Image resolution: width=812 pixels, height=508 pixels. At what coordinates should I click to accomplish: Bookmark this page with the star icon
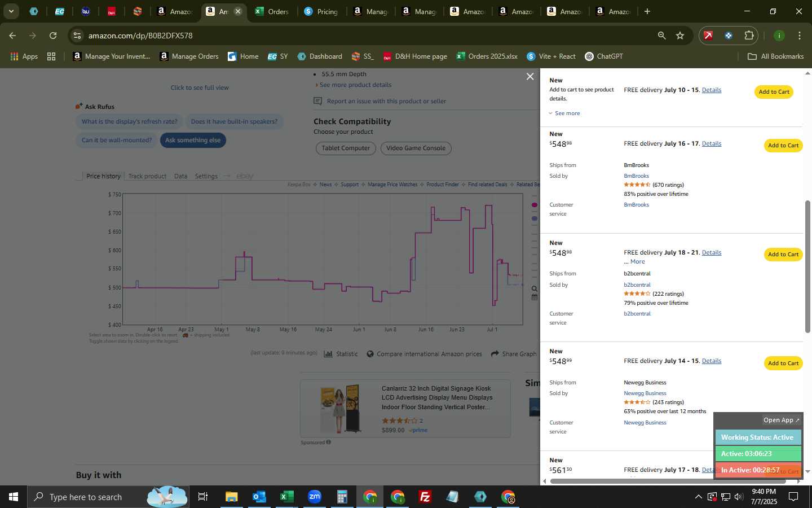pos(680,36)
